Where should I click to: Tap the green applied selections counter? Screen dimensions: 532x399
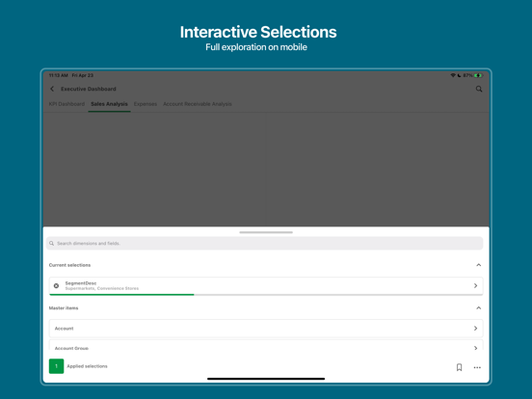56,366
